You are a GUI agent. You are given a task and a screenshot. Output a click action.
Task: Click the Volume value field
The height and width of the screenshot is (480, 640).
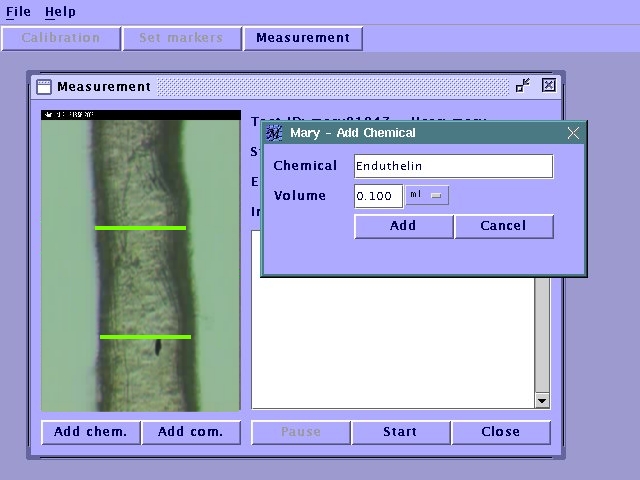point(378,196)
